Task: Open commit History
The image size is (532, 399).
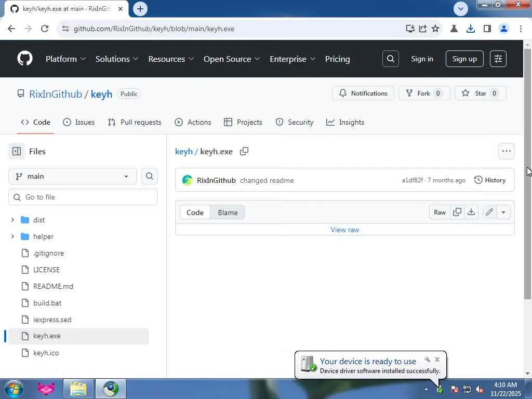Action: click(x=489, y=180)
